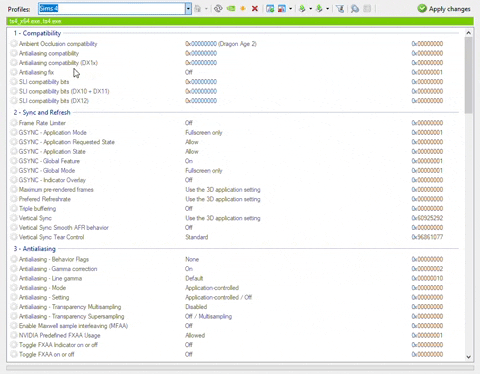
Task: Click hex value 0x60925292
Action: [427, 218]
